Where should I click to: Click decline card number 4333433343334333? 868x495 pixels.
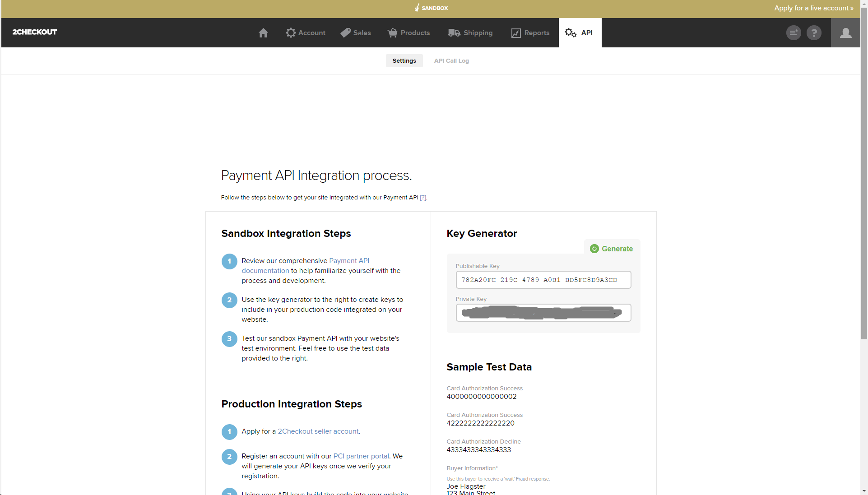pos(478,450)
